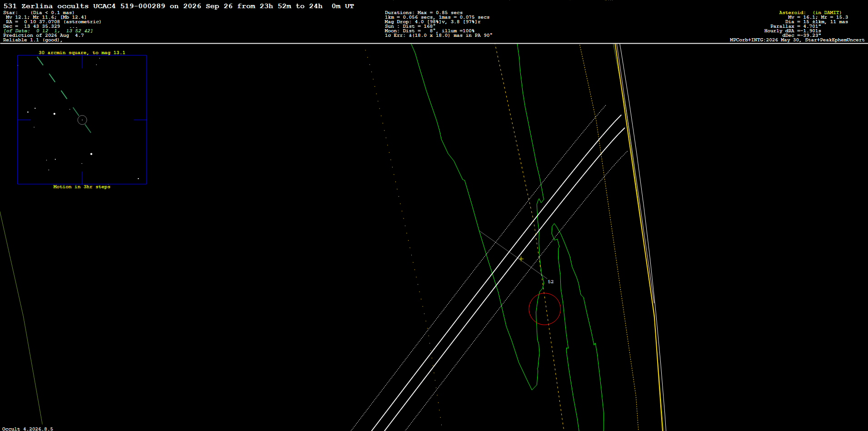Image resolution: width=868 pixels, height=431 pixels.
Task: Select the "[of Date: 0 12 1, 13 52 42]" line
Action: [48, 31]
